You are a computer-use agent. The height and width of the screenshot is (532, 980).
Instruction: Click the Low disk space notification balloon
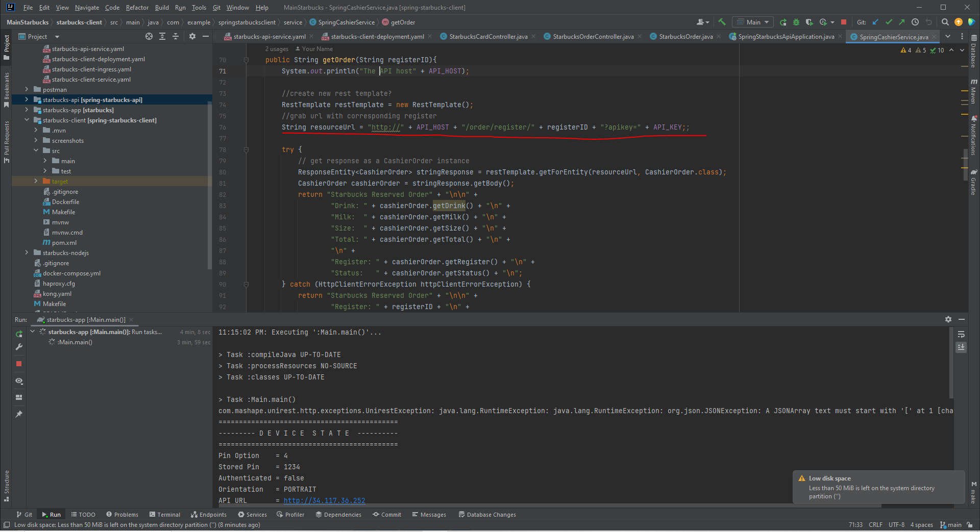[x=877, y=488]
